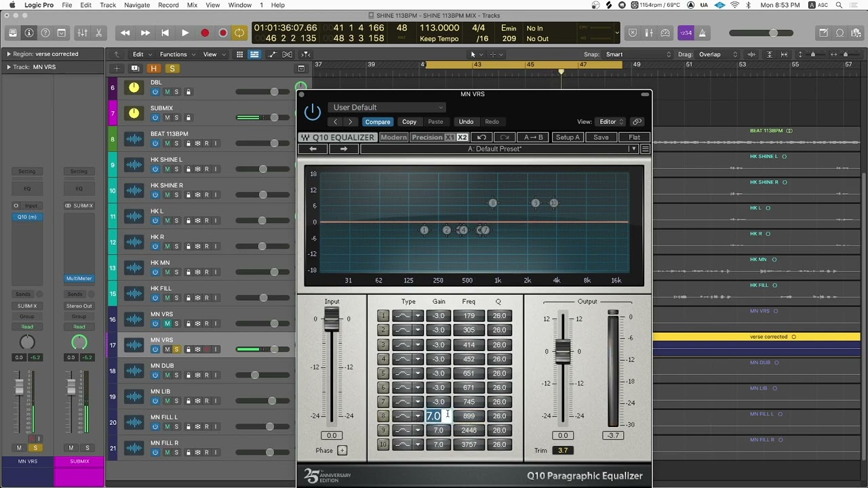Click the duplicate track icon
The width and height of the screenshot is (868, 488).
[x=135, y=68]
